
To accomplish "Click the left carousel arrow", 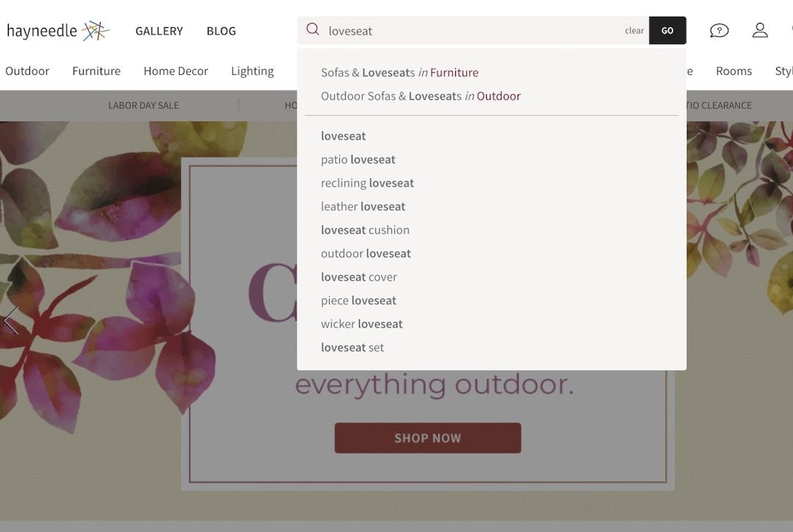I will [x=10, y=321].
